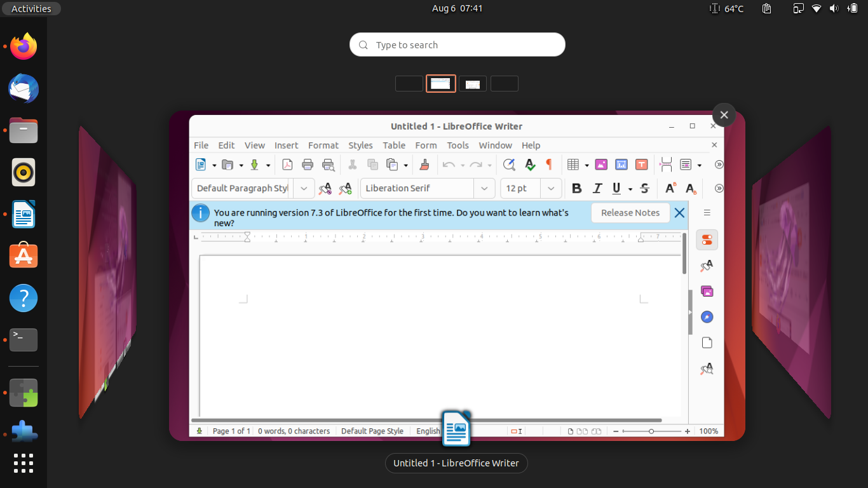The height and width of the screenshot is (488, 868).
Task: Open the Help menu
Action: 531,145
